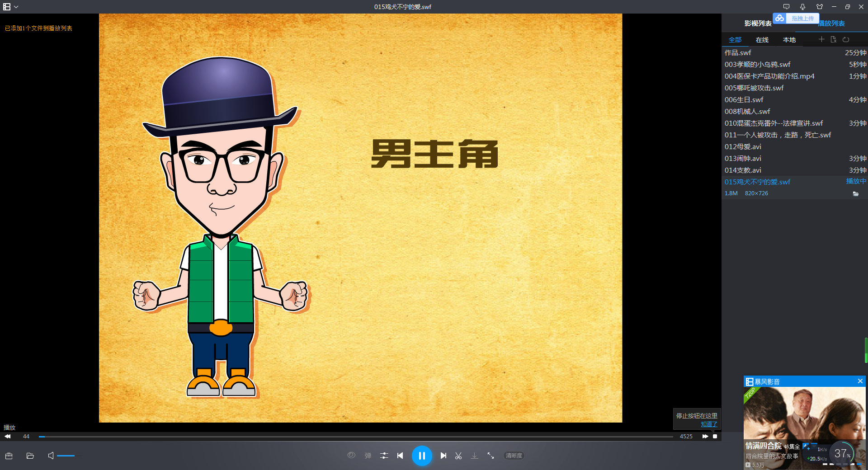Click the 知道了 link in the tooltip
This screenshot has width=868, height=470.
709,424
